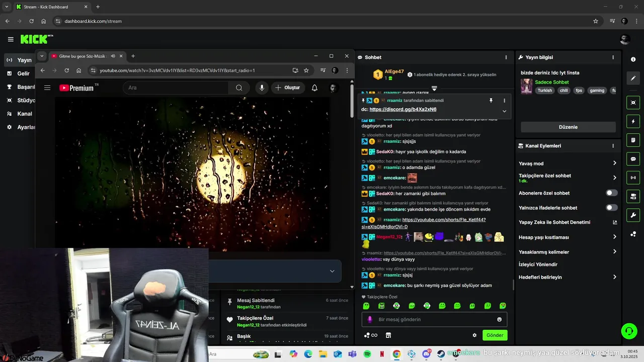Bookmark the Kick dashboard page star
This screenshot has width=644, height=362.
coord(596,21)
